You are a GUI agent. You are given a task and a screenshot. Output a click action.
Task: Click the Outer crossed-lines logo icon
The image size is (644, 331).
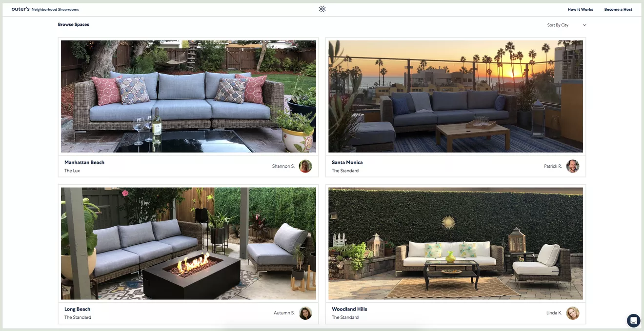coord(322,9)
